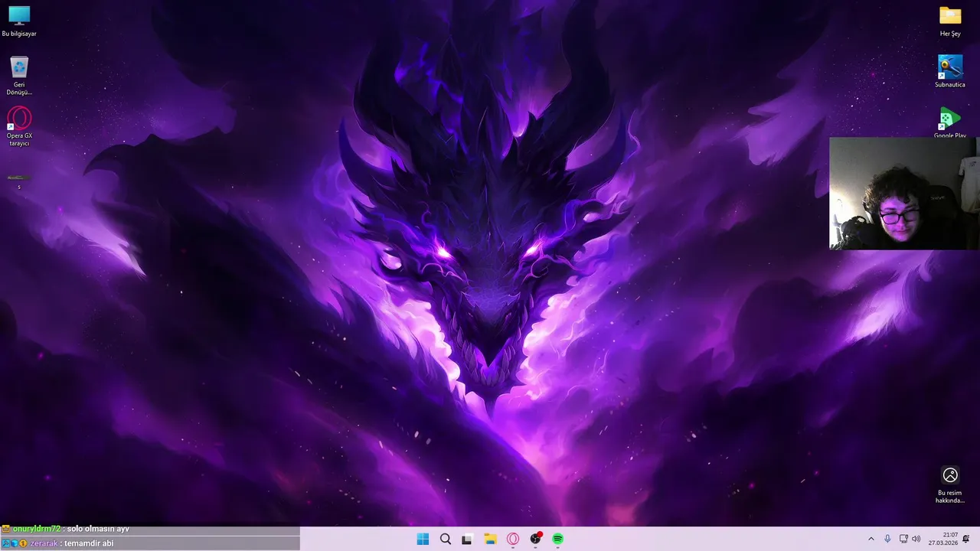
Task: Open the Her Şey folder on the desktop
Action: tap(950, 21)
